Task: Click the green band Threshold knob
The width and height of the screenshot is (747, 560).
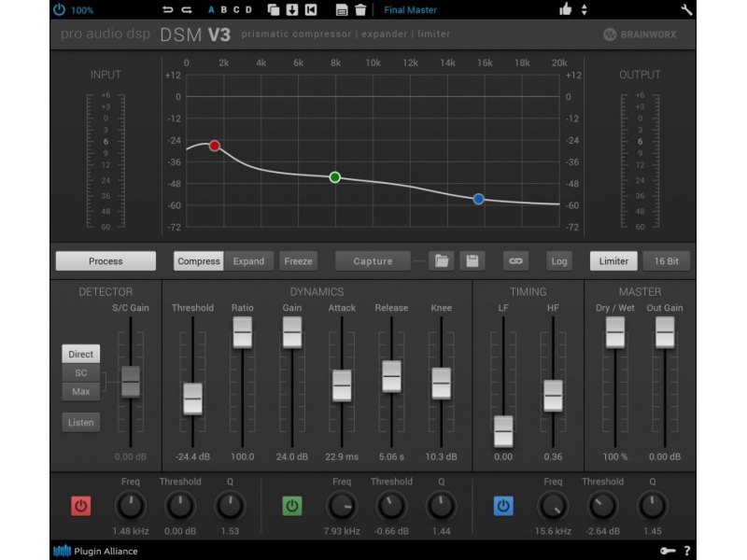Action: click(x=391, y=506)
